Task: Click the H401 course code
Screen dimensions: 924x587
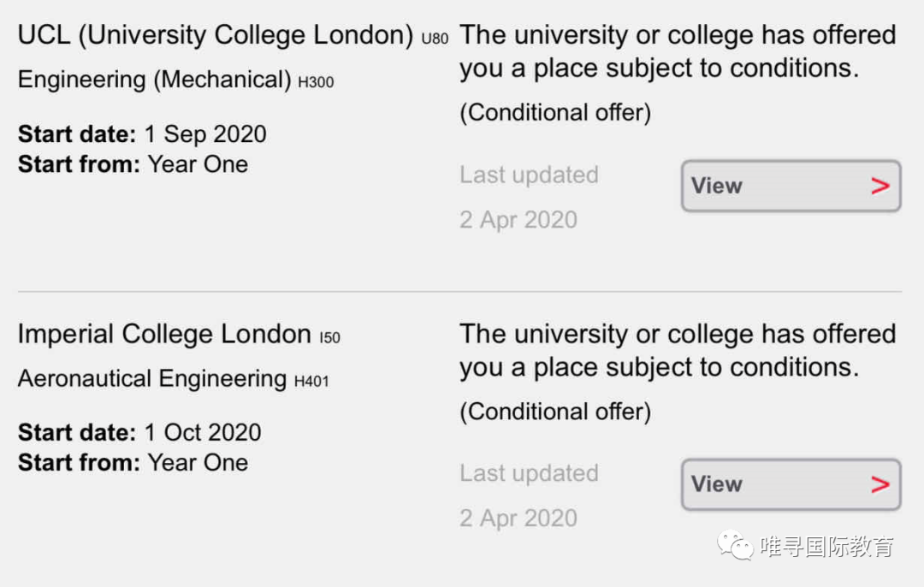Action: [x=311, y=382]
